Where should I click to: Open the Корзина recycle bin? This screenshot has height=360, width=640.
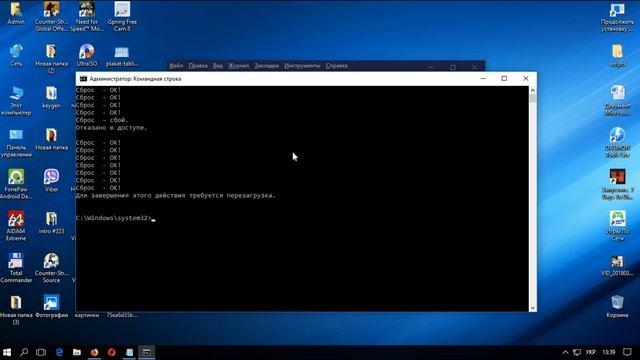pyautogui.click(x=617, y=307)
